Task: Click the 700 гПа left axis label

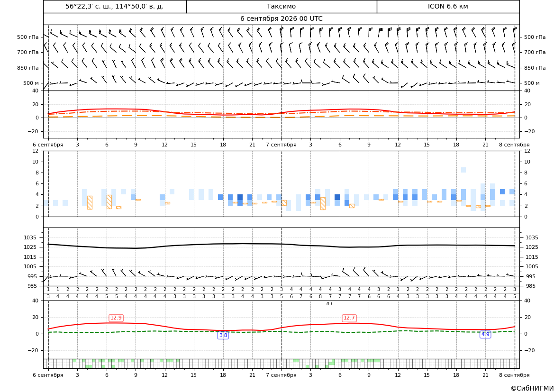Action: coord(28,52)
